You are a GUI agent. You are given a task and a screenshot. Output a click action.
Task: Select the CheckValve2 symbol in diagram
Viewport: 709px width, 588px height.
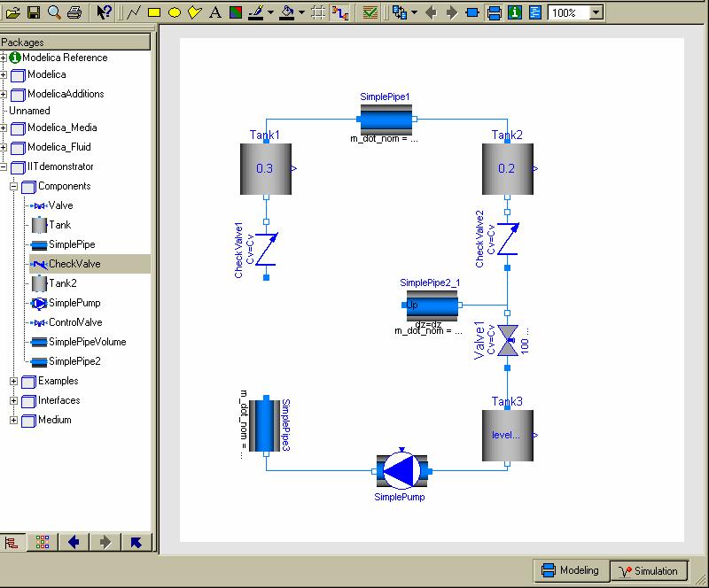pos(508,238)
